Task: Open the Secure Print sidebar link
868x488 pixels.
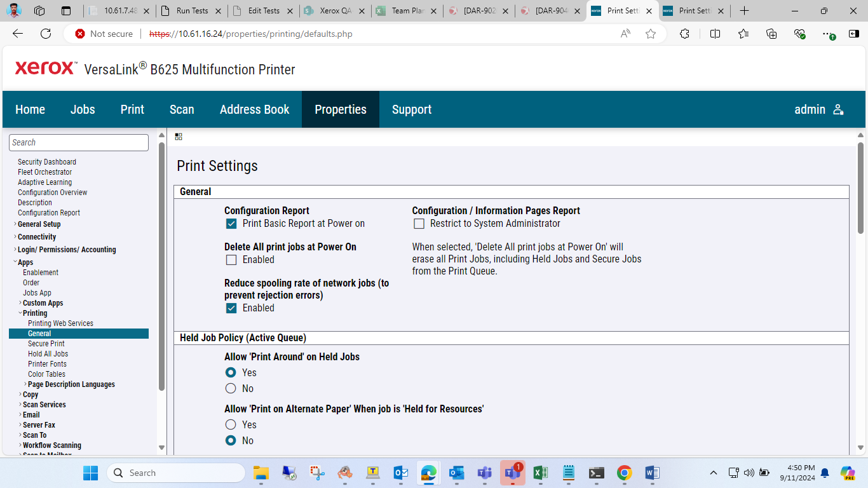Action: [46, 344]
